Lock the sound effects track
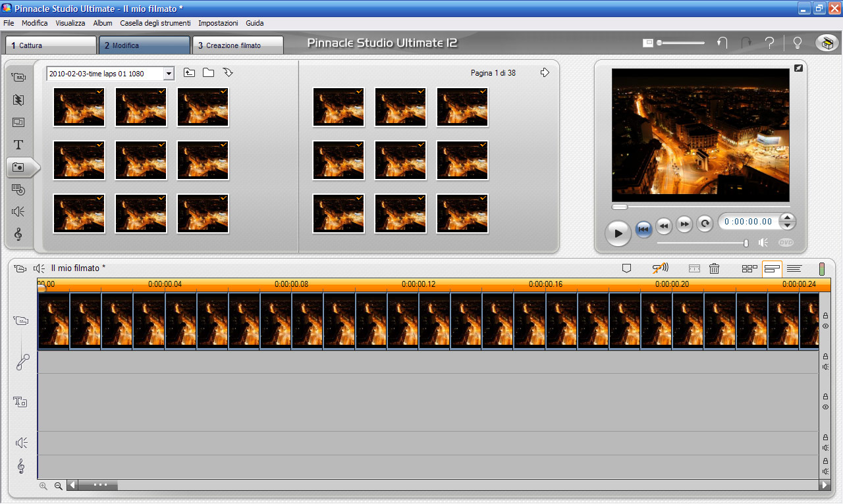843x504 pixels. 825,438
